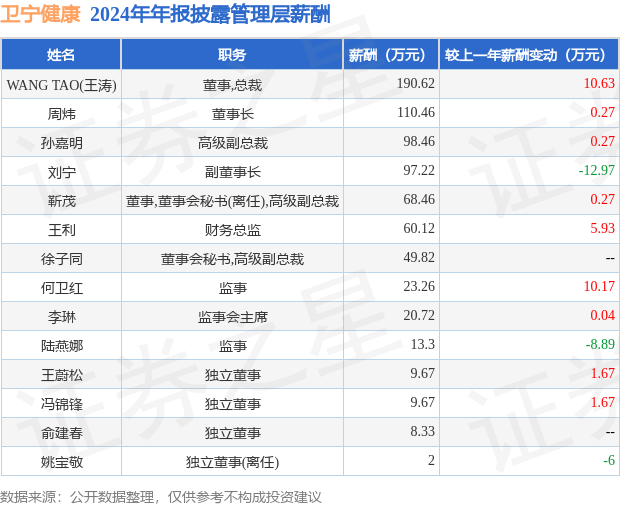
Task: Click the 职务 column header
Action: (232, 55)
